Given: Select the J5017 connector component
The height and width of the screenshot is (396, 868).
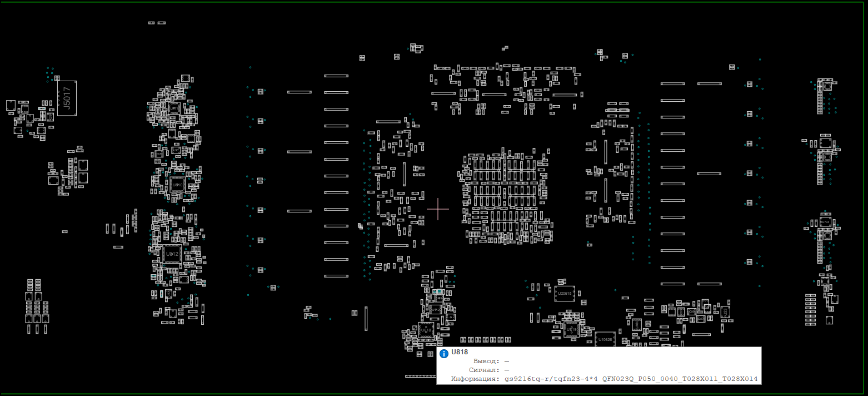Looking at the screenshot, I should [x=67, y=98].
